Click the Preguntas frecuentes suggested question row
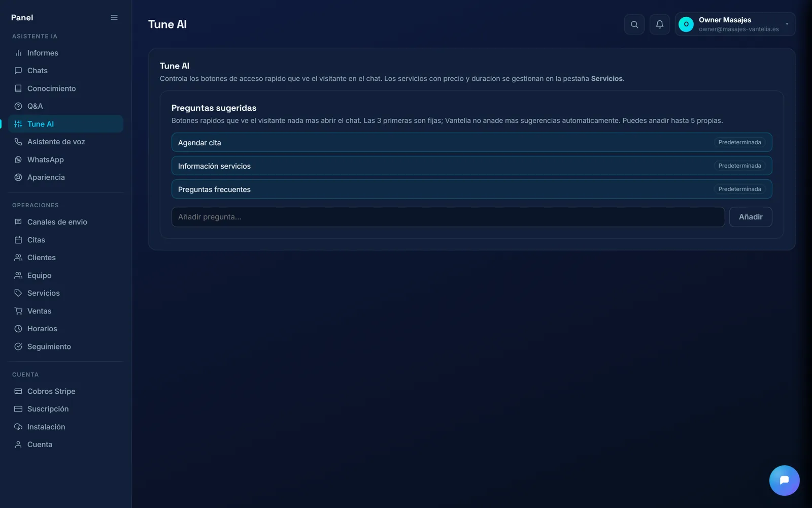The width and height of the screenshot is (812, 508). click(471, 189)
